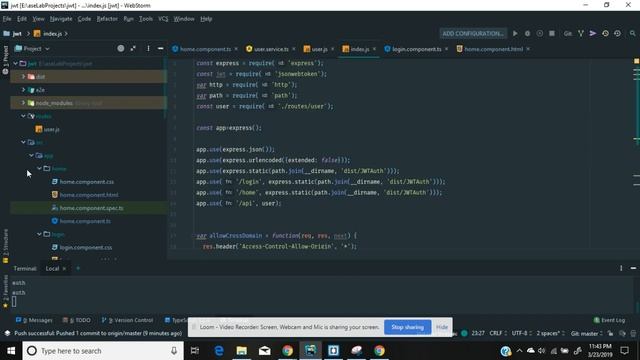Close the user.js editor tab

click(332, 49)
